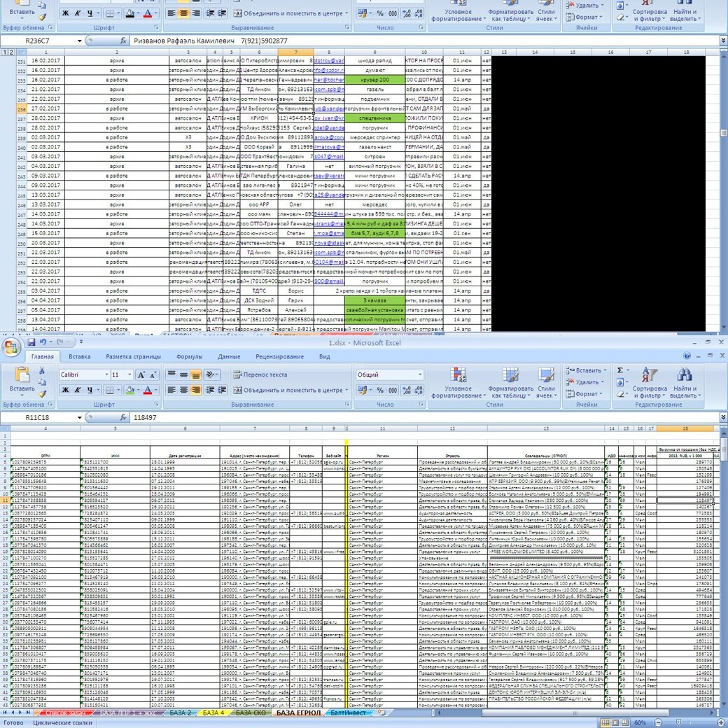Open the Общий number format dropdown

[x=420, y=374]
